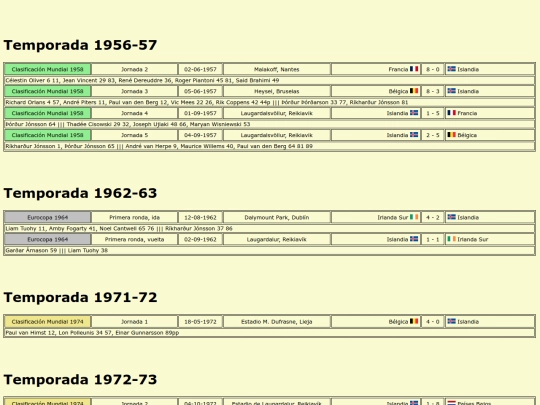Screen dimensions: 540x405
Task: Click the 8 - 3 score cell
Action: pos(433,91)
